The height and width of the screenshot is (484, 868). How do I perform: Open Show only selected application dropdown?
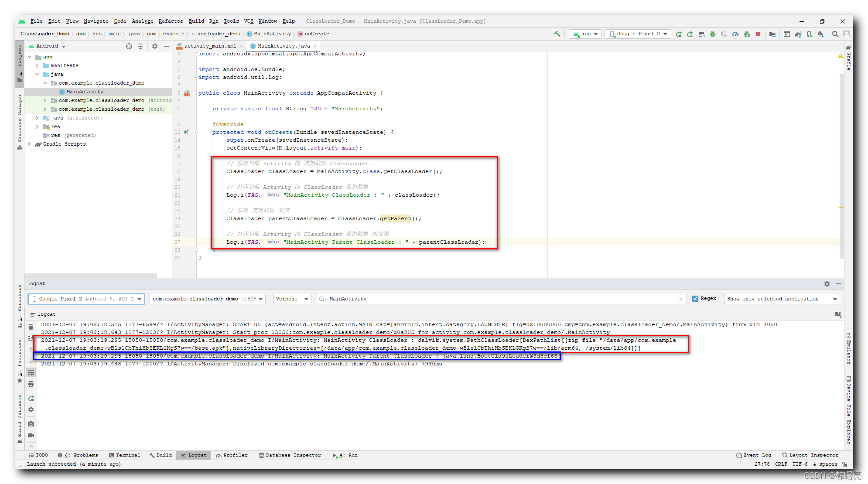coord(782,299)
